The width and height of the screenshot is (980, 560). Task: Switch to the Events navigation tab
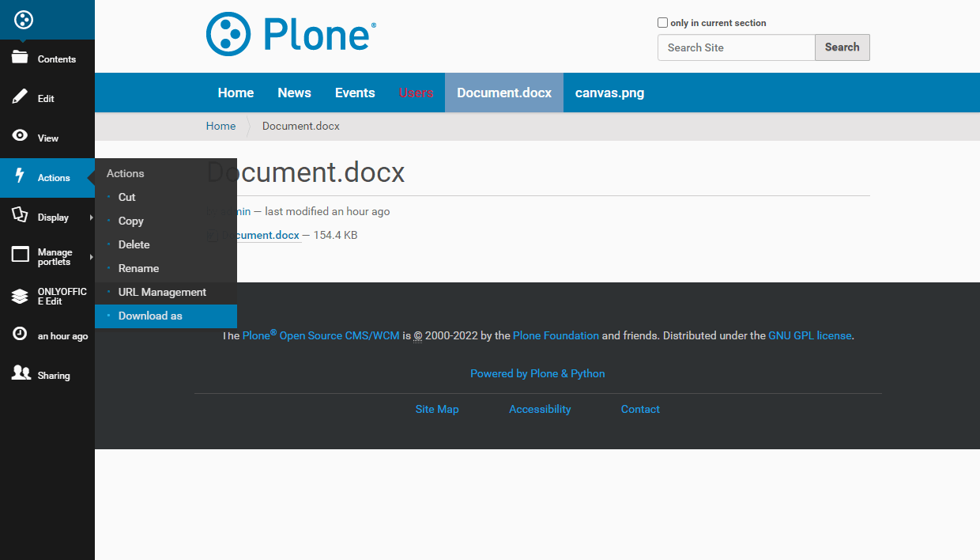coord(355,93)
